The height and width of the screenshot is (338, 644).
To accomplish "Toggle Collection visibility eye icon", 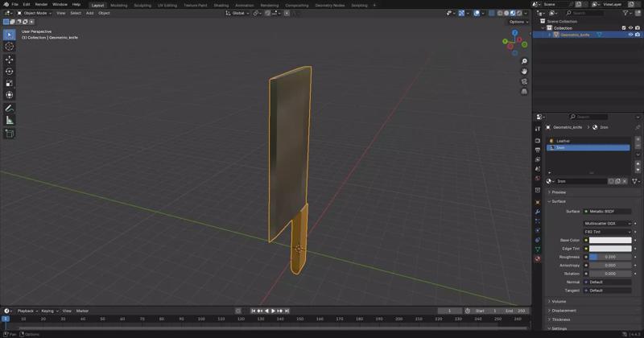I will coord(630,28).
